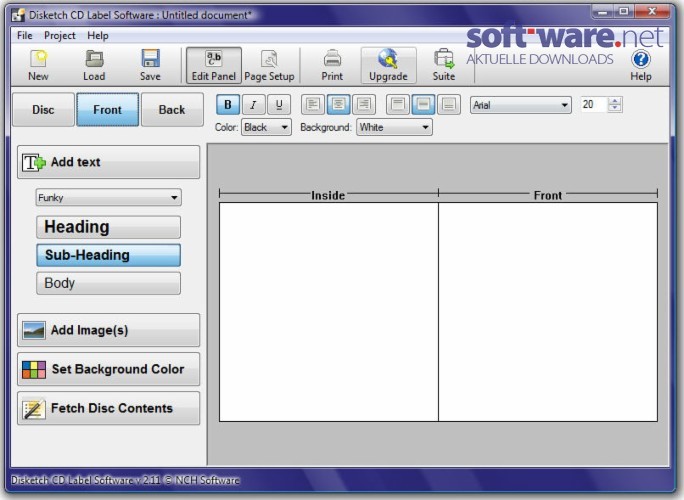Screen dimensions: 684x500
Task: Click the Add Image(s) button
Action: pos(108,330)
